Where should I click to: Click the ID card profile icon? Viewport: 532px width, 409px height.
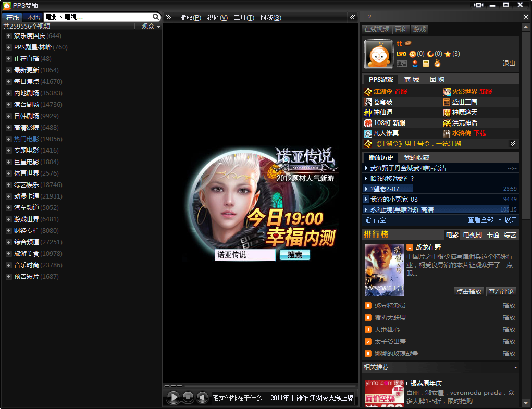[x=402, y=64]
